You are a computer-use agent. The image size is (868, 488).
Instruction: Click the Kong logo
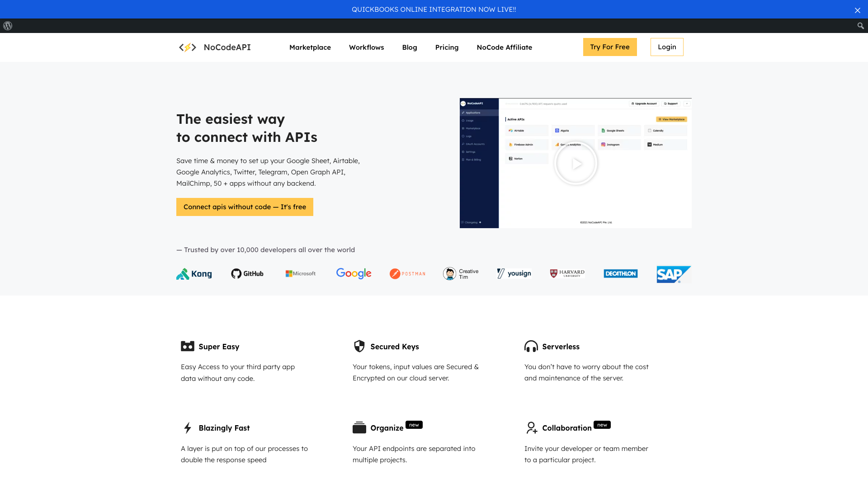194,274
